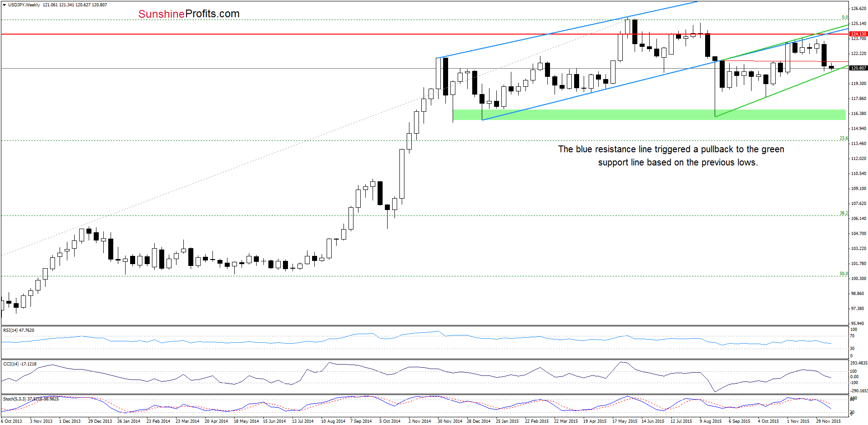Click the green support zone rectangle
This screenshot has height=425, width=868.
pos(649,115)
